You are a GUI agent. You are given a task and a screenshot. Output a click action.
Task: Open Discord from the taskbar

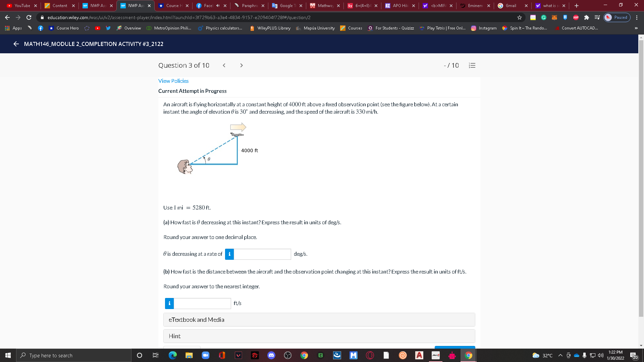coord(271,355)
